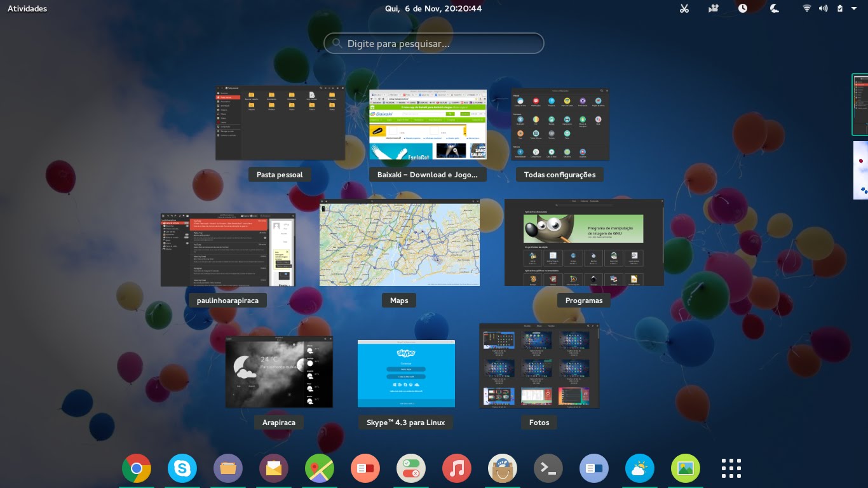Start the Terminal from the dock
The image size is (868, 488).
548,468
